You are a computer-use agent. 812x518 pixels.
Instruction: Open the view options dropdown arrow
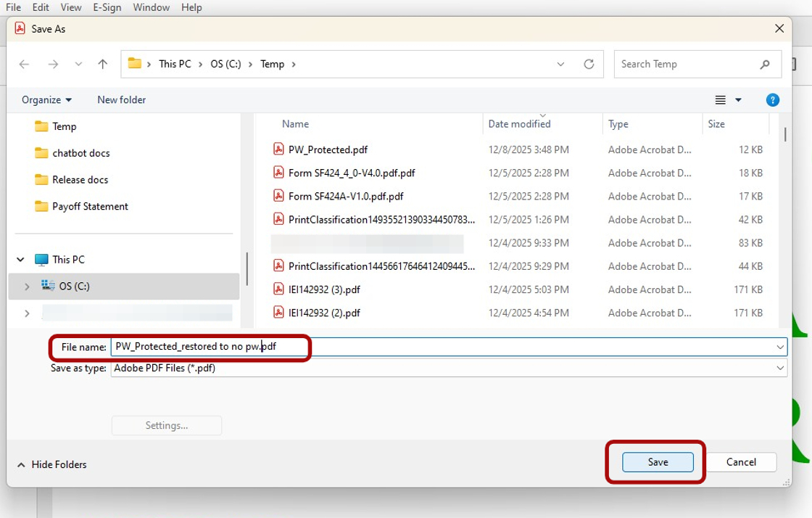[739, 100]
